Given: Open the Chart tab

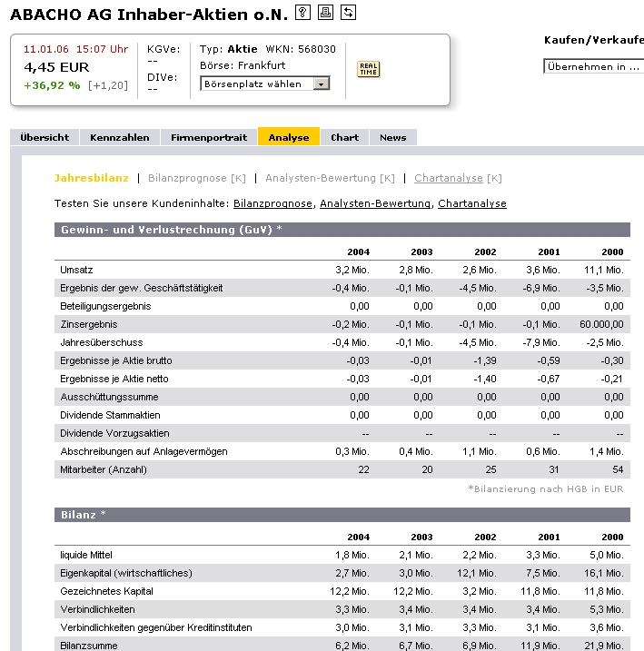Looking at the screenshot, I should [x=345, y=137].
